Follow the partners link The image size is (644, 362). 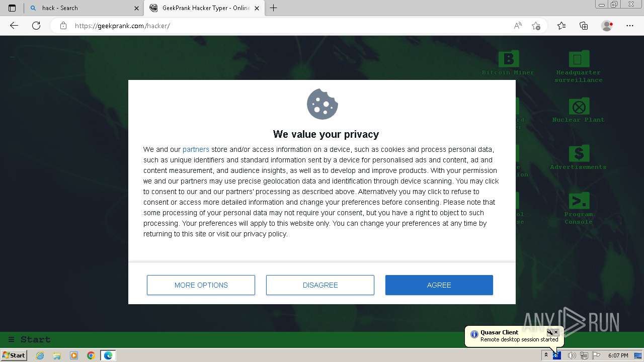[x=196, y=149]
